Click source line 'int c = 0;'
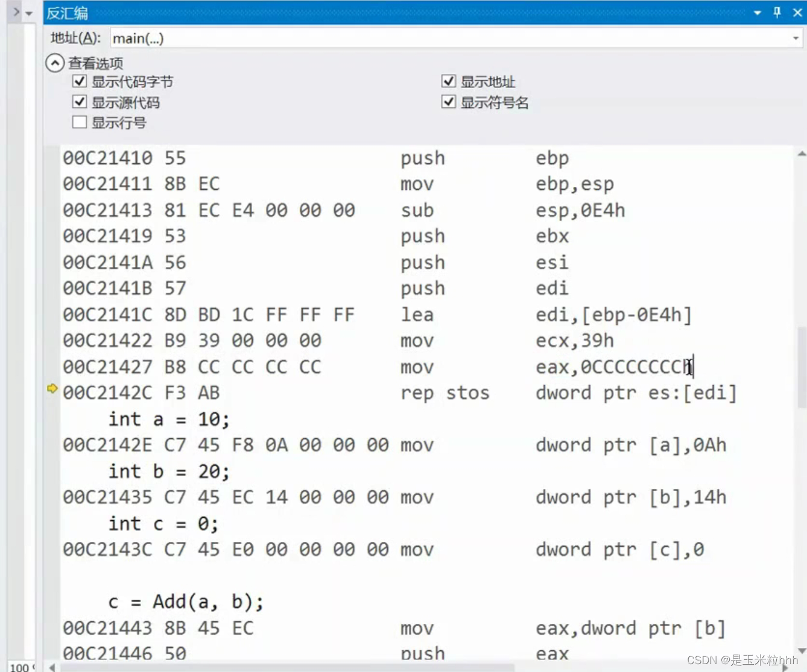This screenshot has height=672, width=807. (x=163, y=524)
